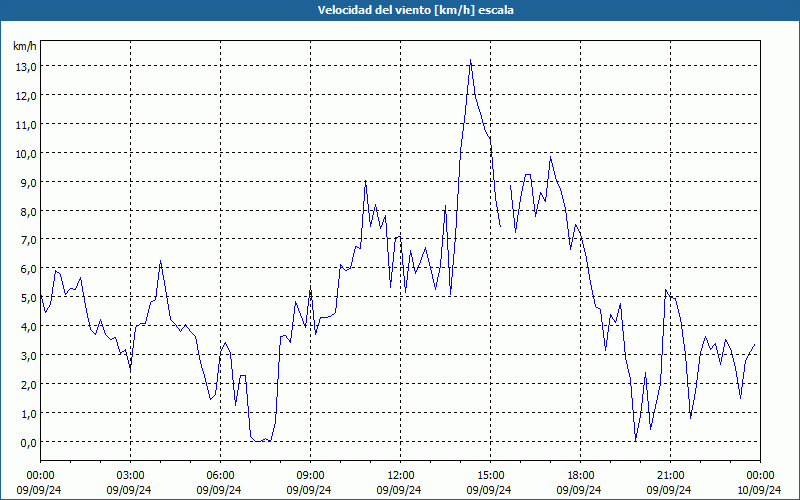
Task: Click the 5,0 y-axis value
Action: click(x=29, y=298)
